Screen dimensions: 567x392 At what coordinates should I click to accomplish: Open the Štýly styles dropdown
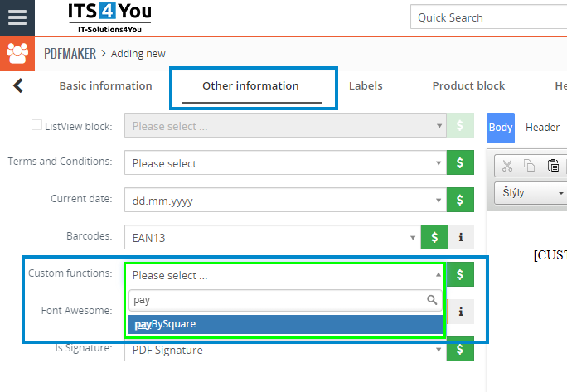click(x=531, y=193)
